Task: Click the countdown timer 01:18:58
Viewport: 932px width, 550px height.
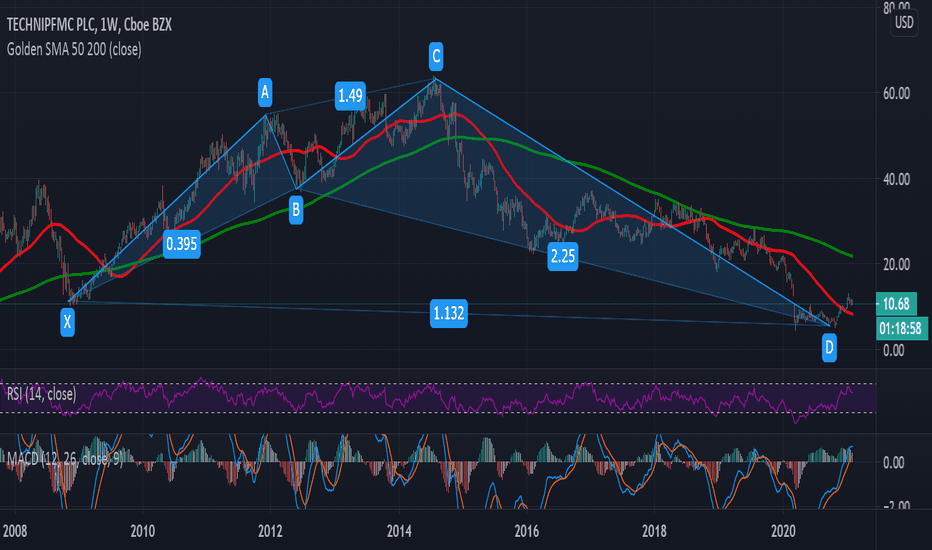Action: [900, 328]
